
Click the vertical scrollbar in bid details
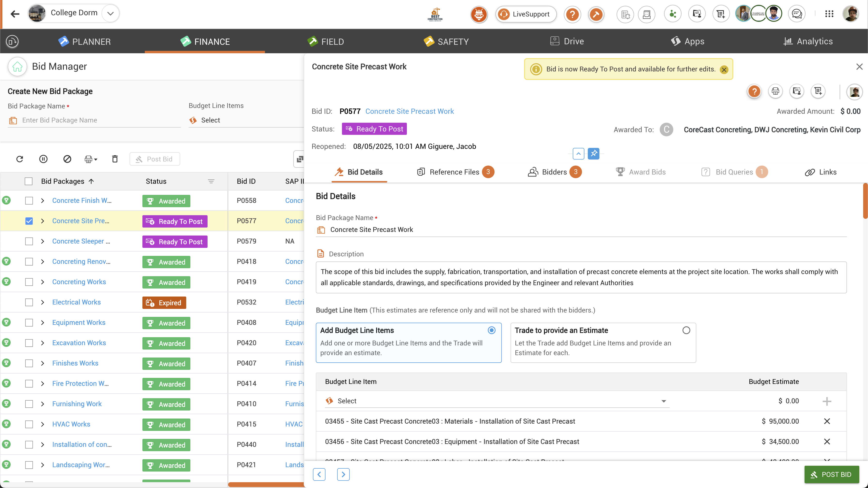(865, 201)
